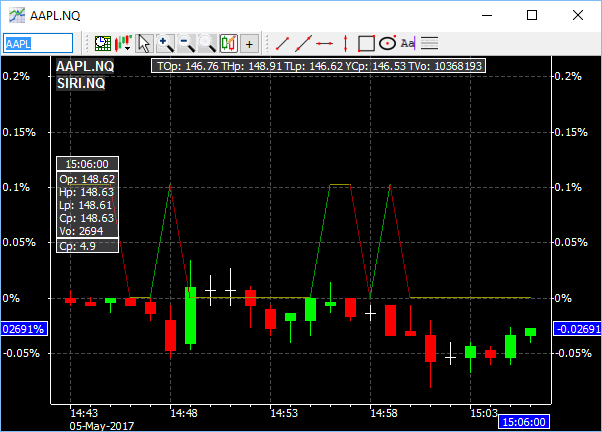This screenshot has height=432, width=602.
Task: Click the AAPL.NQ series label
Action: click(85, 66)
